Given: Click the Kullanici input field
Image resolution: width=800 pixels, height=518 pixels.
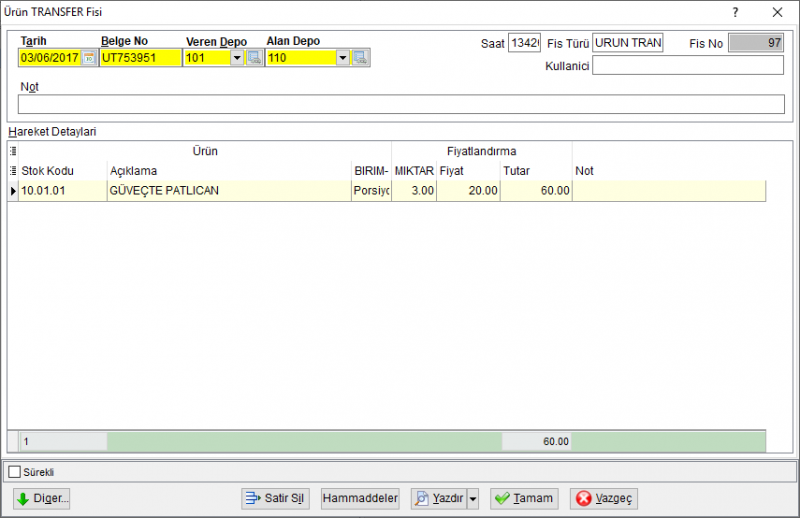Looking at the screenshot, I should tap(688, 65).
